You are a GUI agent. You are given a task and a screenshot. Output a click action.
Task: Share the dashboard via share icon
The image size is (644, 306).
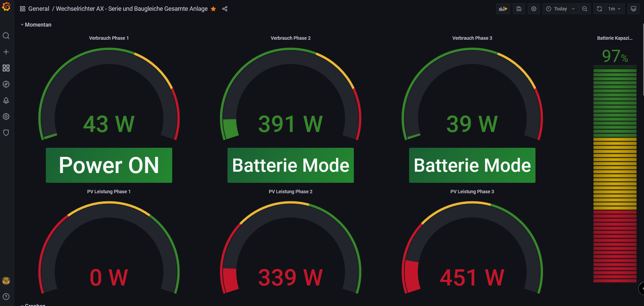(225, 9)
